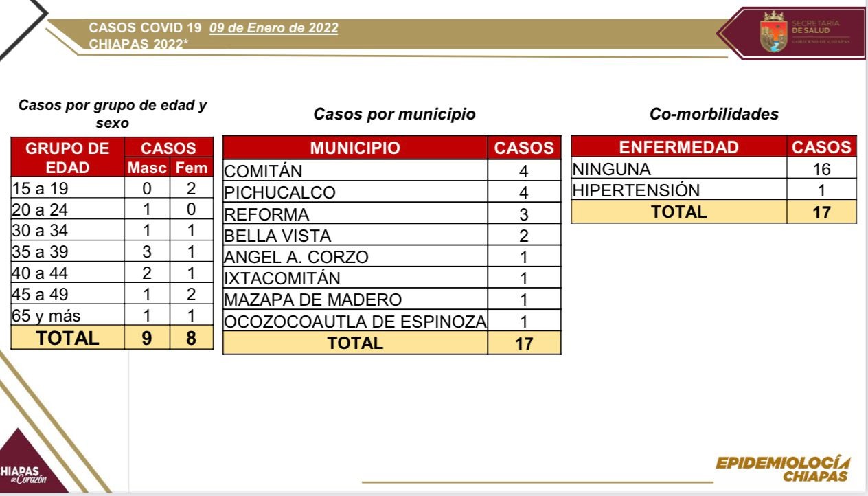868x496 pixels.
Task: Click the MUNICIPIO table header
Action: point(355,148)
